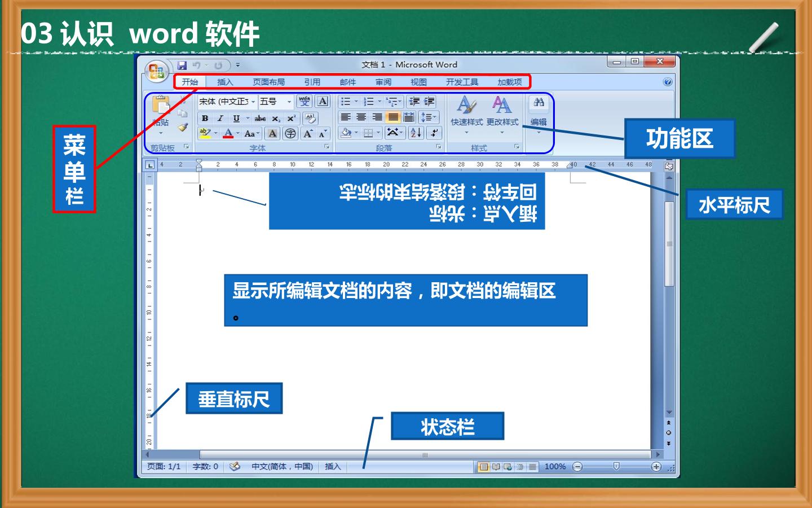Toggle Bold formatting
812x508 pixels.
pos(205,118)
